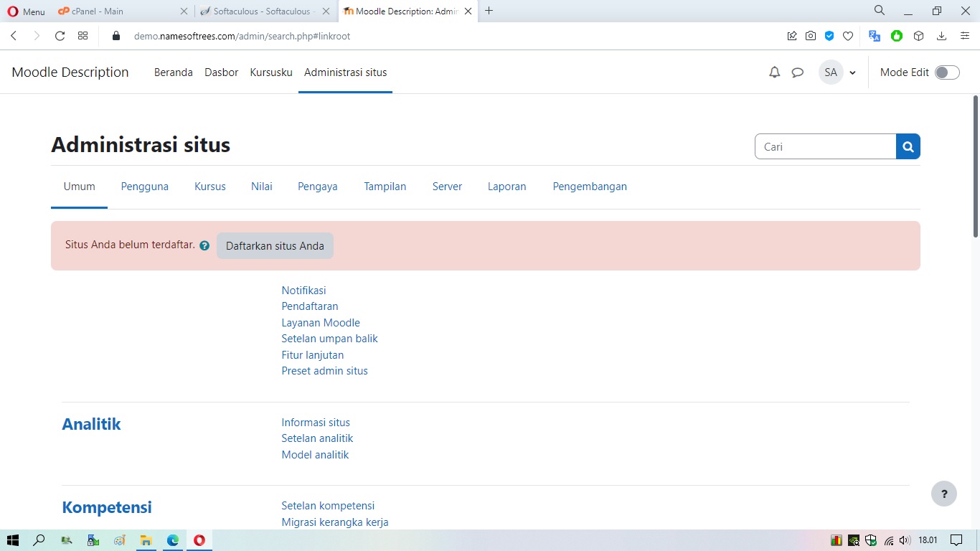The width and height of the screenshot is (980, 551).
Task: Switch to the Laporan tab
Action: [507, 187]
